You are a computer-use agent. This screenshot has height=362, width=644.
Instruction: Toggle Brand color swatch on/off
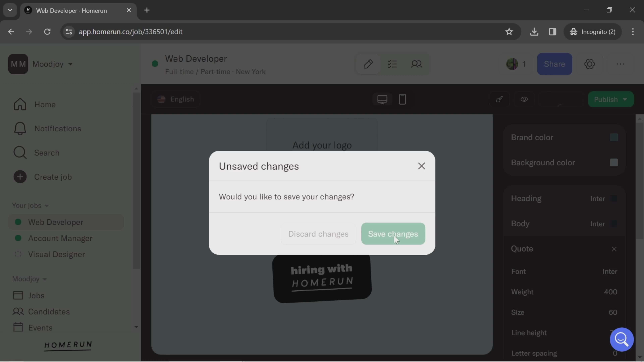pyautogui.click(x=614, y=137)
